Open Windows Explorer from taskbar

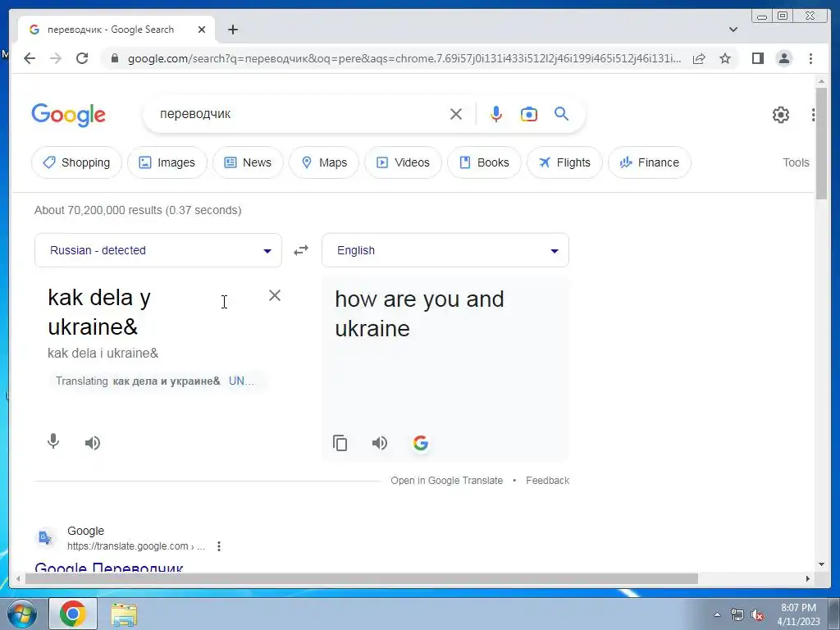[x=124, y=614]
